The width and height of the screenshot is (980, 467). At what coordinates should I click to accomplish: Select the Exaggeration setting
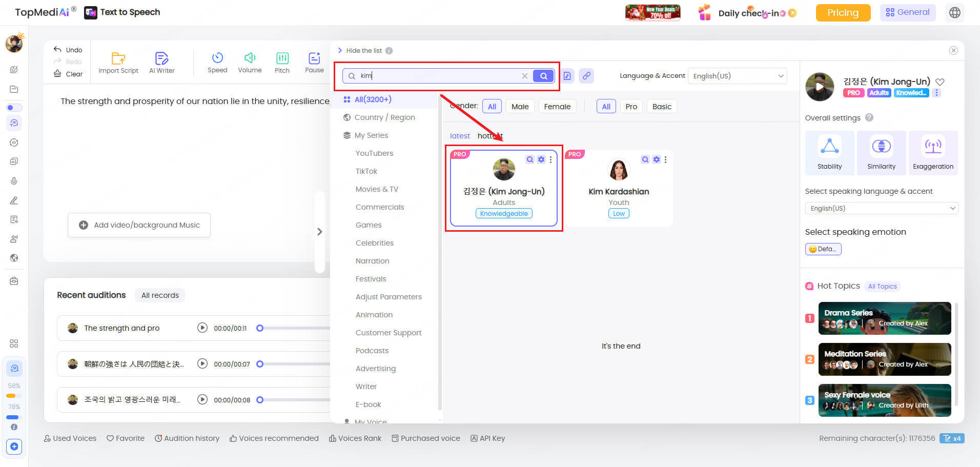coord(933,152)
